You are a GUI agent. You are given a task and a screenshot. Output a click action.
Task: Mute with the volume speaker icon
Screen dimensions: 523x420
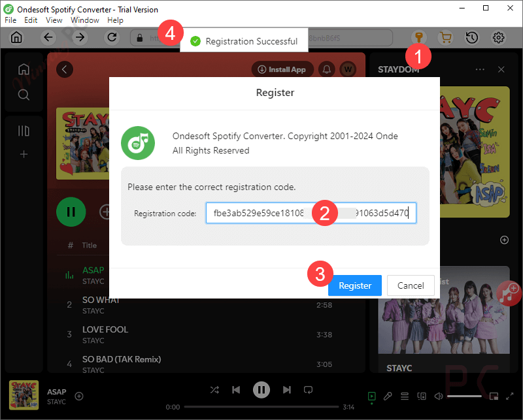tap(439, 396)
